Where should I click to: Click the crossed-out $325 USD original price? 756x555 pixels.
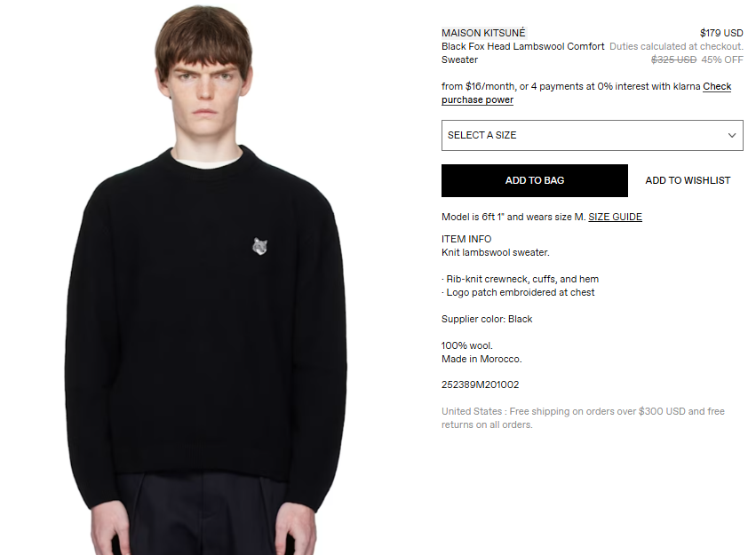(673, 59)
